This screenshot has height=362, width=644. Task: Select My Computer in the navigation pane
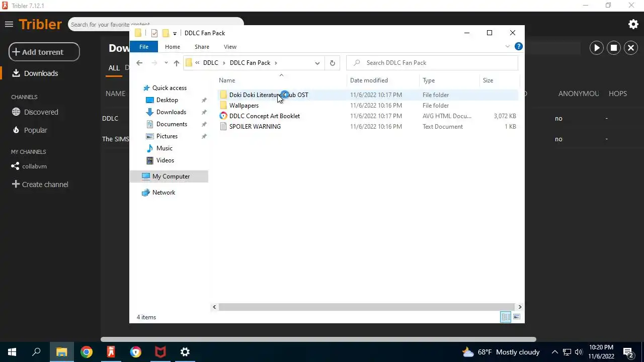click(169, 176)
